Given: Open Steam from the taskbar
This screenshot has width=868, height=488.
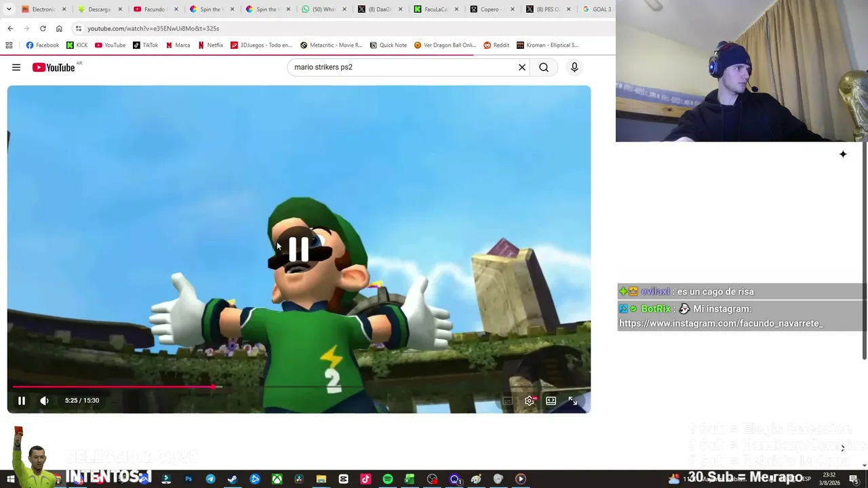Looking at the screenshot, I should [x=233, y=479].
